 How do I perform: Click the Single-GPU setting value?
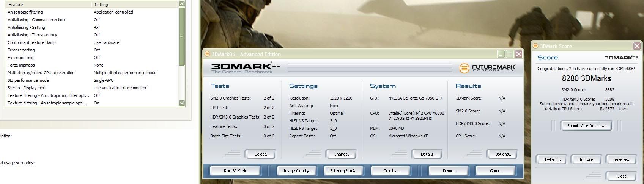pyautogui.click(x=104, y=80)
